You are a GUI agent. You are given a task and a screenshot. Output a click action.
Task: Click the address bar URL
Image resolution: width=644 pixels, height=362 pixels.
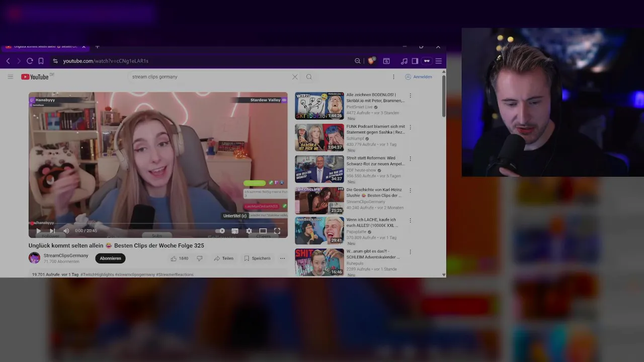106,61
